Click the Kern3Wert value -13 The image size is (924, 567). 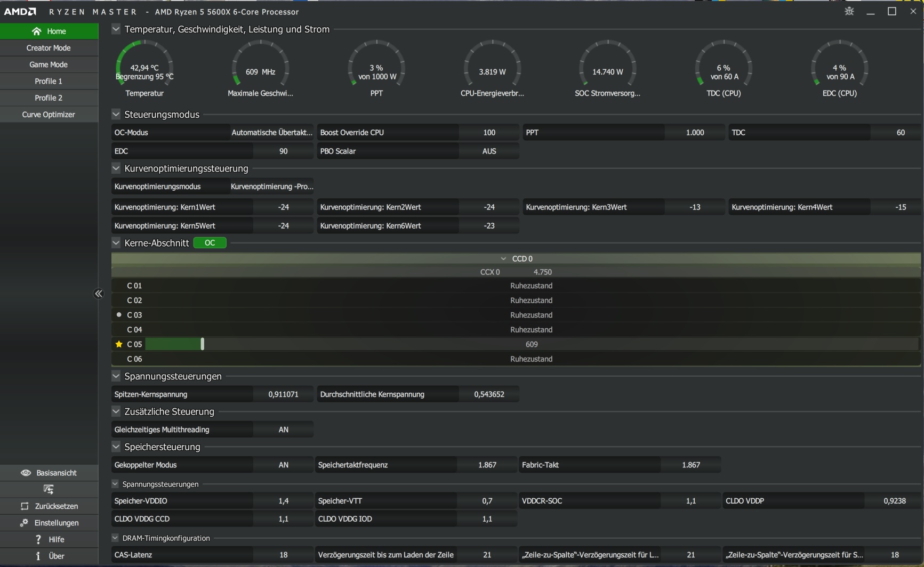coord(695,207)
